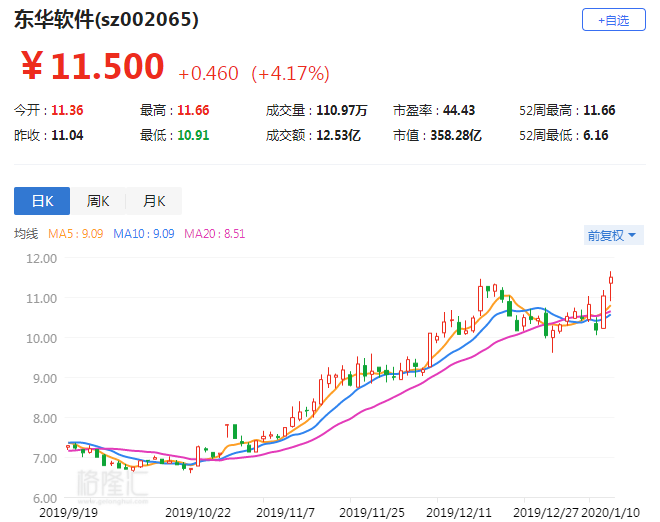Screen dimensions: 660x522
Task: Click the 2019/11/25 date axis label
Action: click(372, 512)
